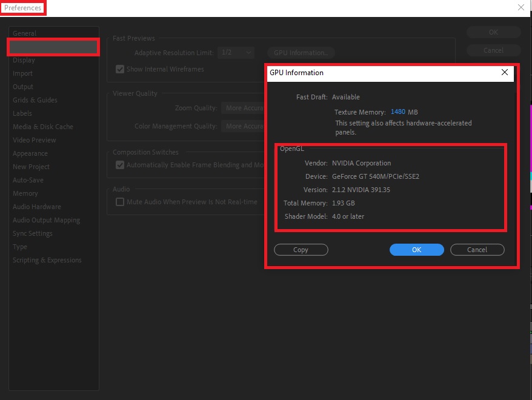This screenshot has width=532, height=400.
Task: Select Scripting & Expressions in sidebar
Action: (47, 260)
